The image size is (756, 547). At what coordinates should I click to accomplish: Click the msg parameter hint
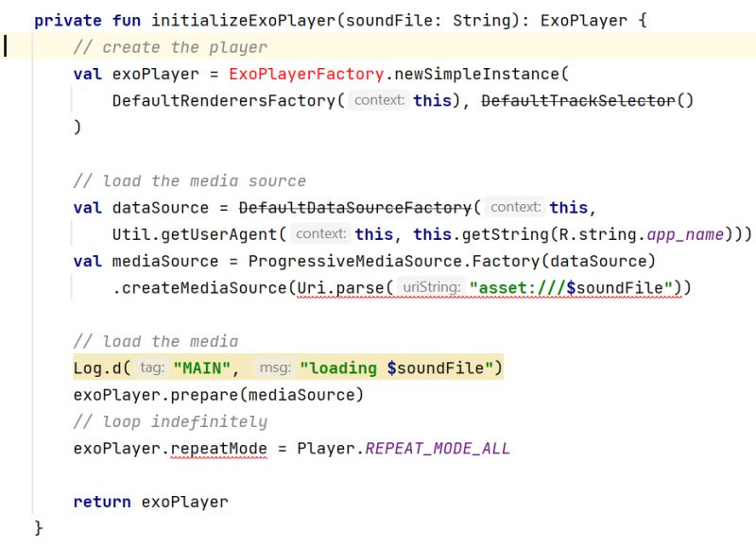(x=275, y=368)
